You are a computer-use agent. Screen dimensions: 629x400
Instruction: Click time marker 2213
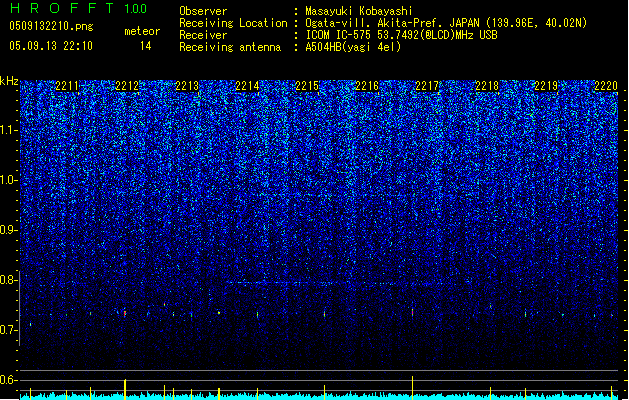(187, 86)
